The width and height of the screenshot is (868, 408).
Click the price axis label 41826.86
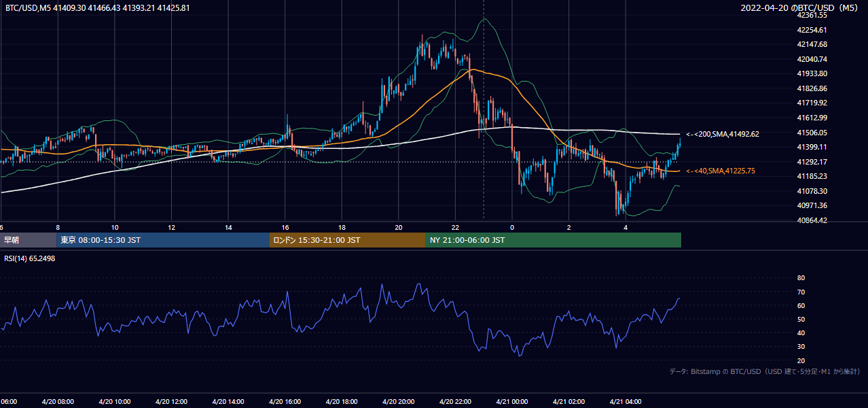(813, 88)
